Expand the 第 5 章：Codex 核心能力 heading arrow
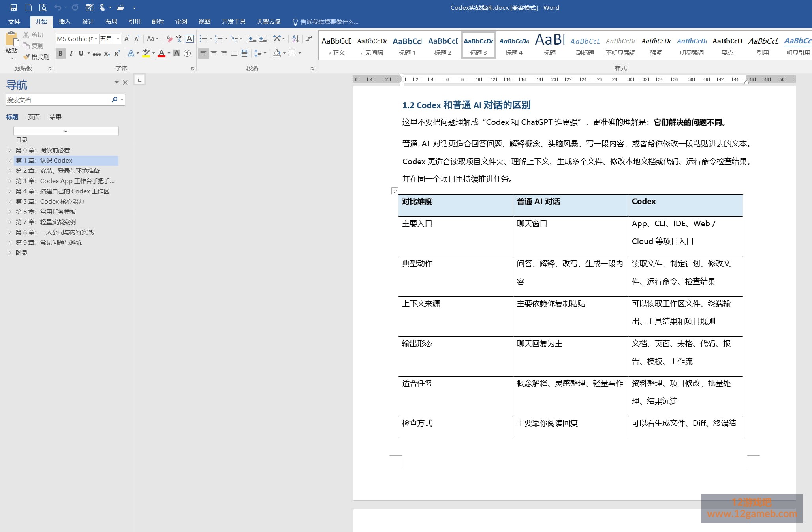The image size is (812, 532). (9, 201)
